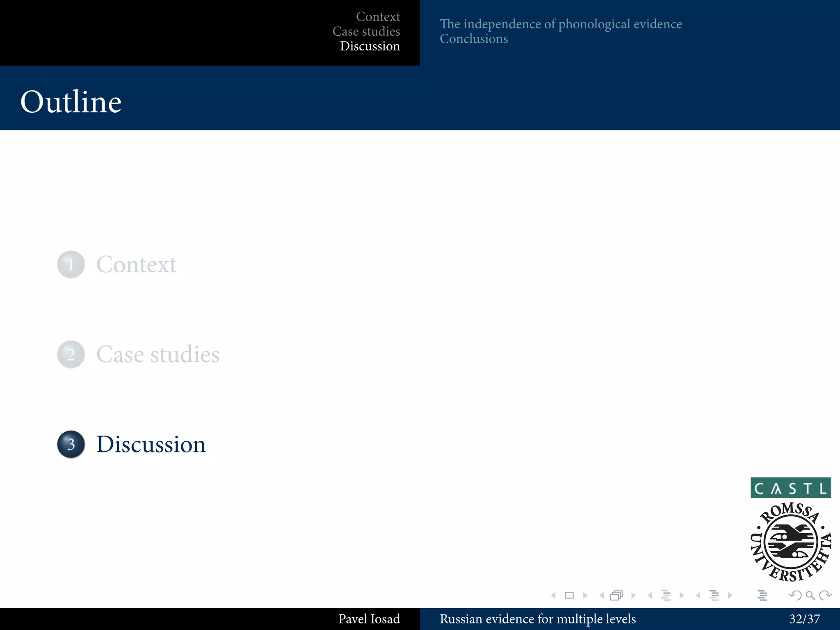Select Case studies in header navigation

click(366, 31)
